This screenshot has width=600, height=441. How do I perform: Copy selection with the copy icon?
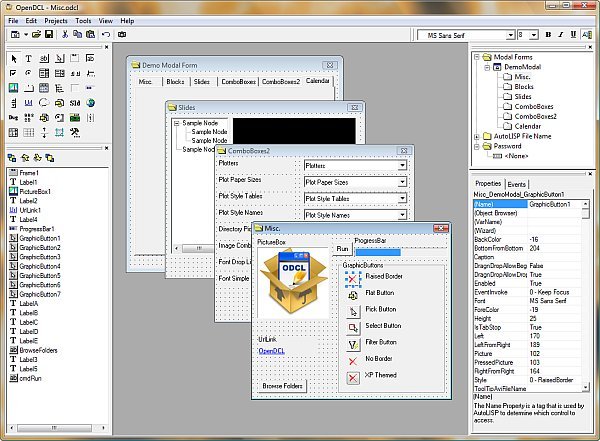[77, 34]
